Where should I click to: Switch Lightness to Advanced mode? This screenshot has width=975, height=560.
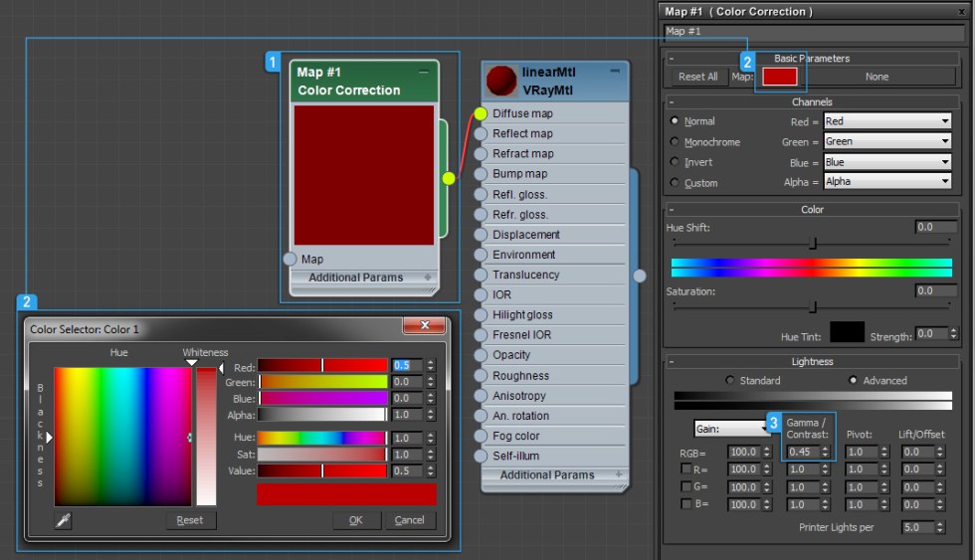[x=854, y=380]
